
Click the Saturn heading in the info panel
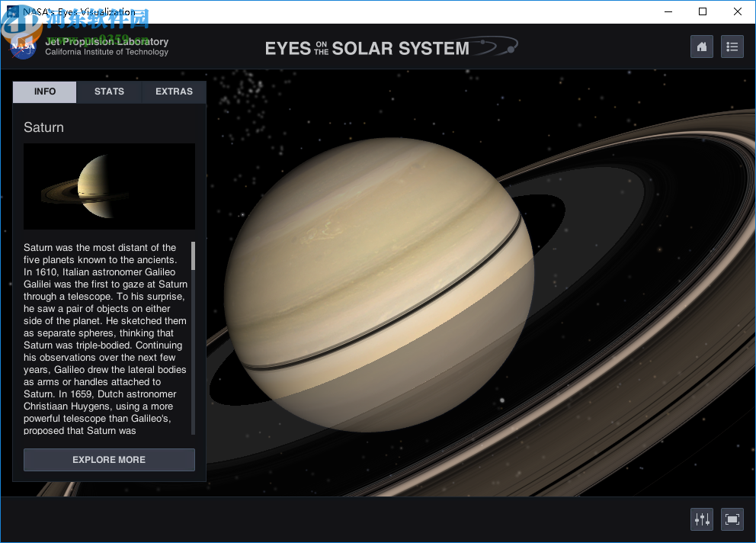click(x=43, y=127)
